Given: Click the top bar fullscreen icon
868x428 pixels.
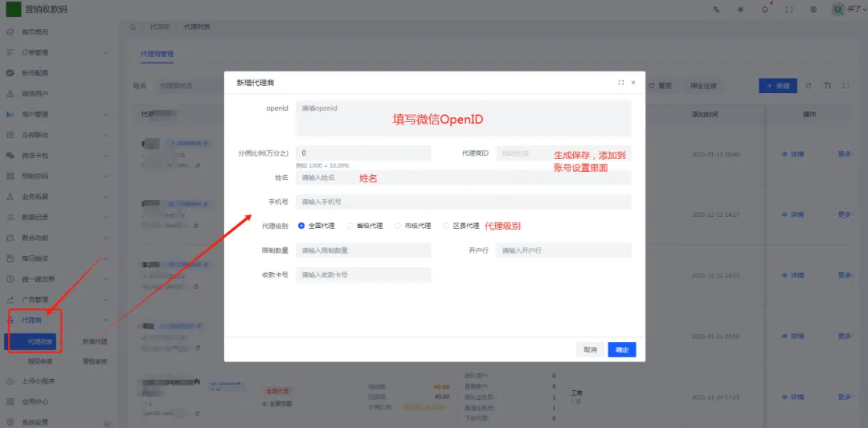Looking at the screenshot, I should point(789,10).
